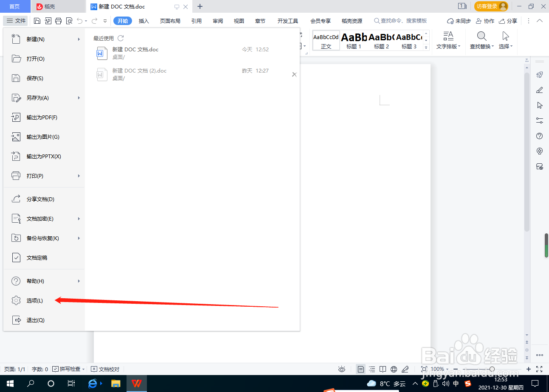The width and height of the screenshot is (549, 392).
Task: Switch to 页面布局 ribbon tab
Action: pos(170,21)
